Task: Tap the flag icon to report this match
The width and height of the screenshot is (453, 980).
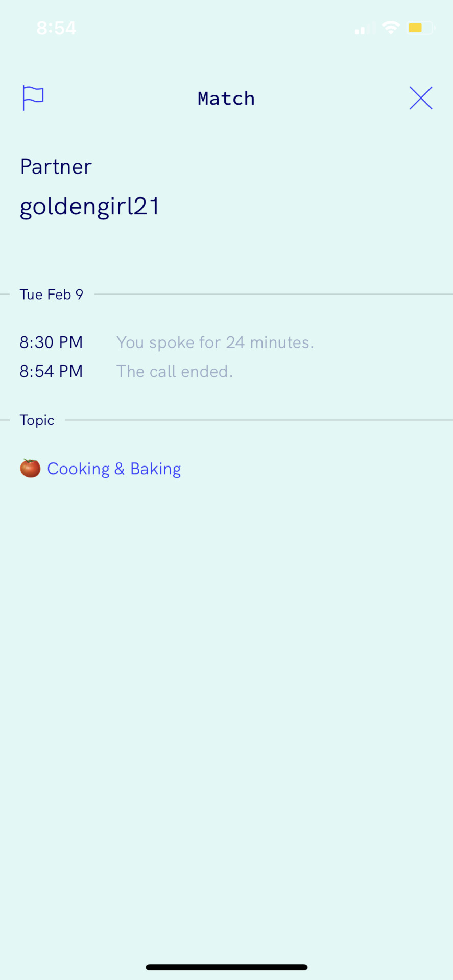Action: [x=33, y=98]
